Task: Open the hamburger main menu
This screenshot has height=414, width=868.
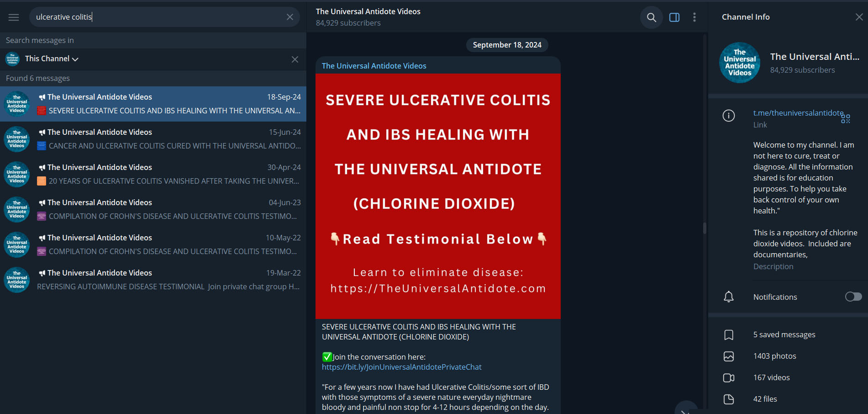Action: tap(14, 17)
